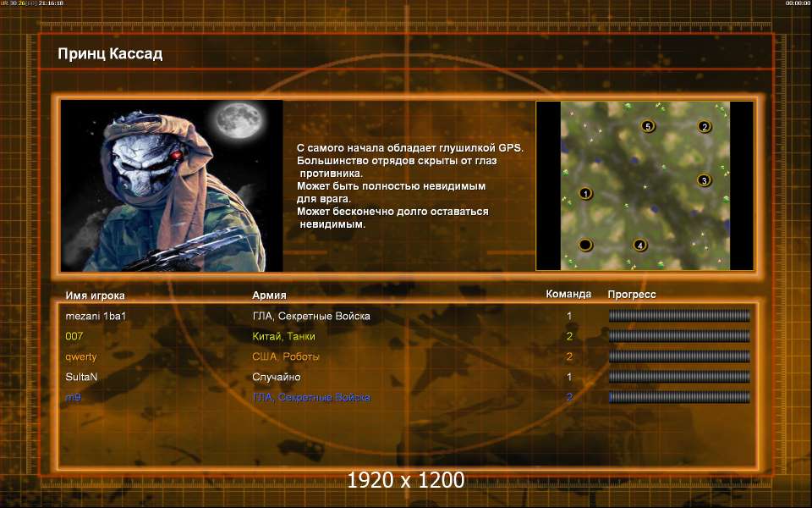Viewport: 812px width, 508px height.
Task: Click the Prince Kassad portrait image
Action: pos(172,185)
